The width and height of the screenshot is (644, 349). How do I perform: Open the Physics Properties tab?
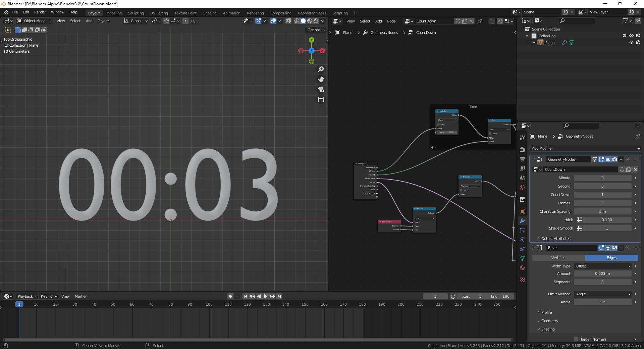(522, 240)
